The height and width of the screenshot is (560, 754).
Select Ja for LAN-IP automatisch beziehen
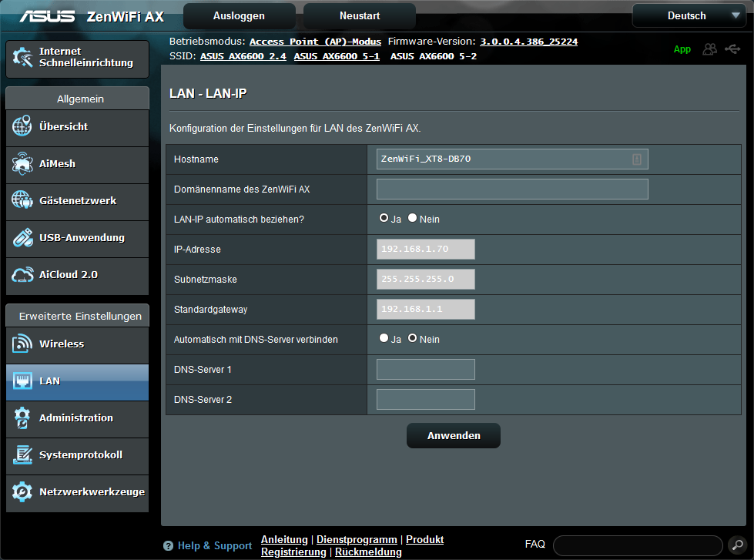384,218
